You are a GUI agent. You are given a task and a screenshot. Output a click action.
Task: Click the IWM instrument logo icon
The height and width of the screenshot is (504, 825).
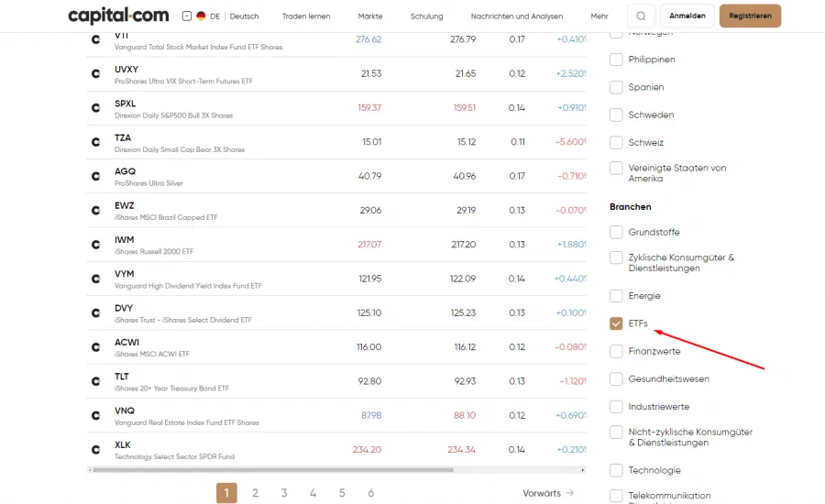[x=95, y=245]
